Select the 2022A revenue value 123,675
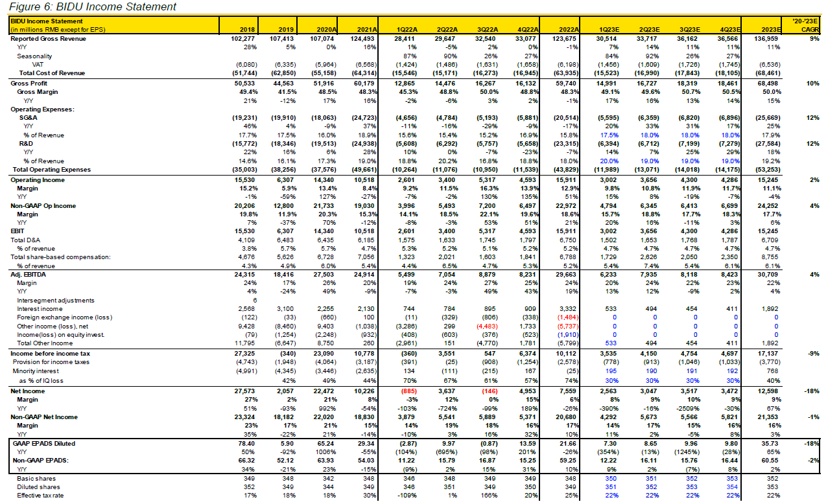This screenshot has width=839, height=504. pyautogui.click(x=569, y=39)
